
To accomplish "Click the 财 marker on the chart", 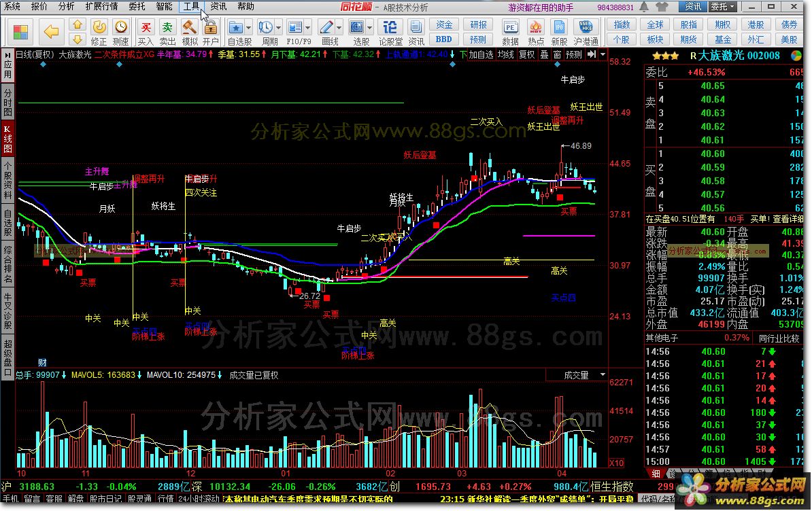I will coord(42,363).
